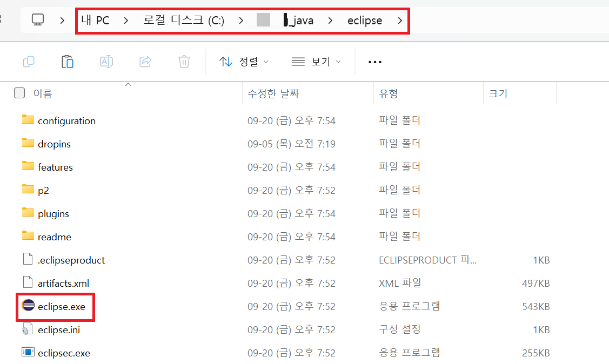Click the 파일 폴더 type of configuration

(400, 120)
